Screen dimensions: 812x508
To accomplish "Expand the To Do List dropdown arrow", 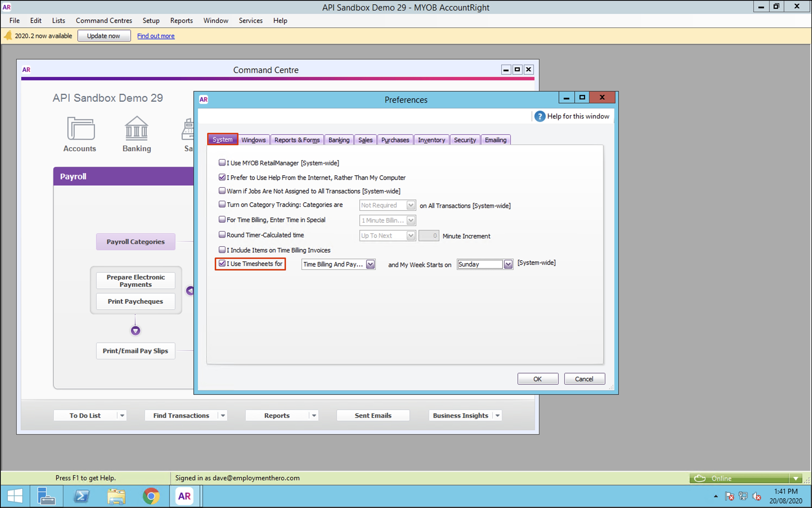I will point(122,416).
